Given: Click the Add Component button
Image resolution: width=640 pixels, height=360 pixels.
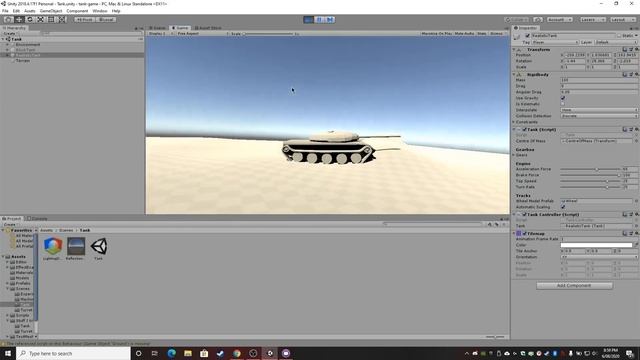Looking at the screenshot, I should click(x=574, y=286).
